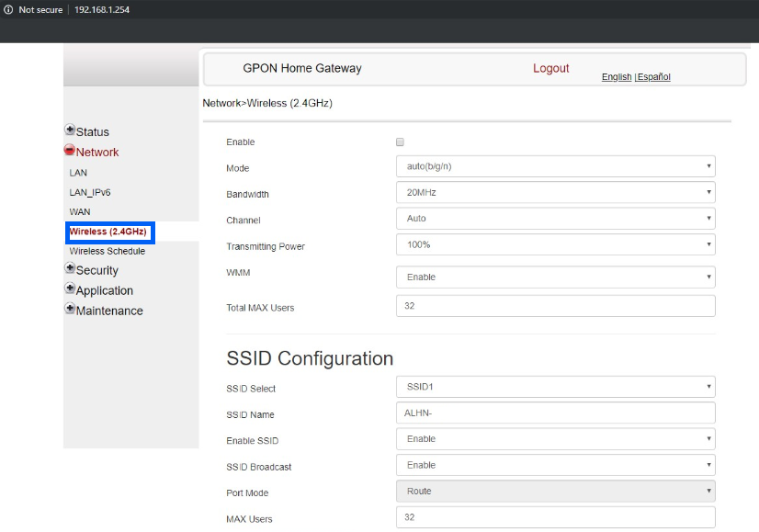Expand the Application menu plus icon
This screenshot has width=759, height=532.
(70, 289)
